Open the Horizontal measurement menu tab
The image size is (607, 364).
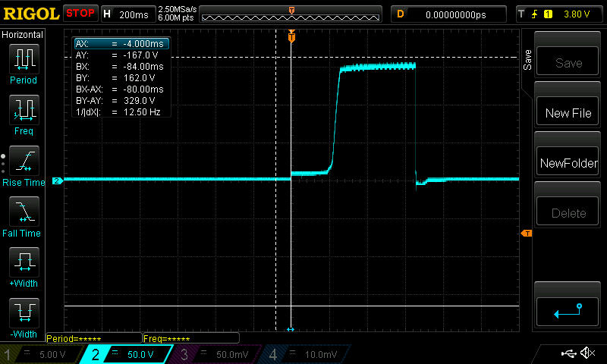point(23,35)
